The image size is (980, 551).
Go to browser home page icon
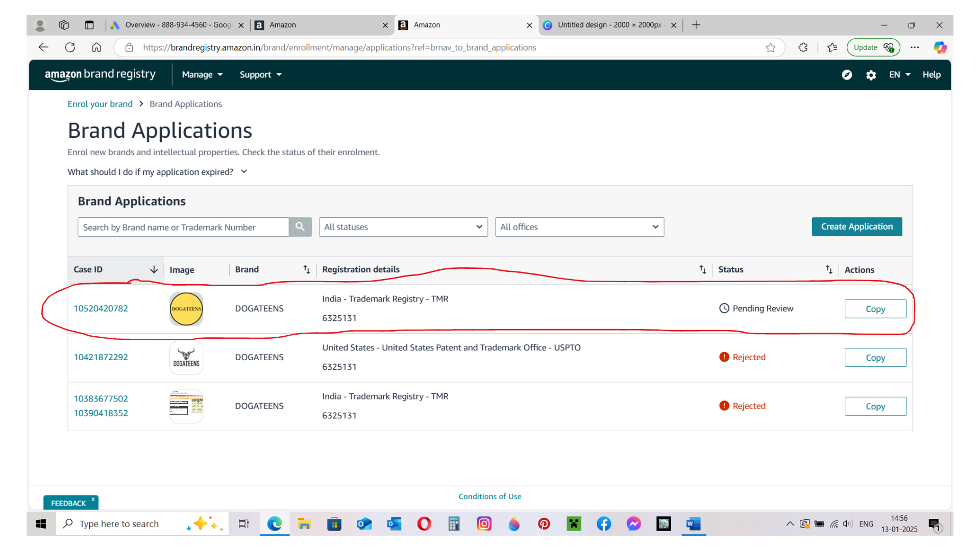(x=96, y=47)
